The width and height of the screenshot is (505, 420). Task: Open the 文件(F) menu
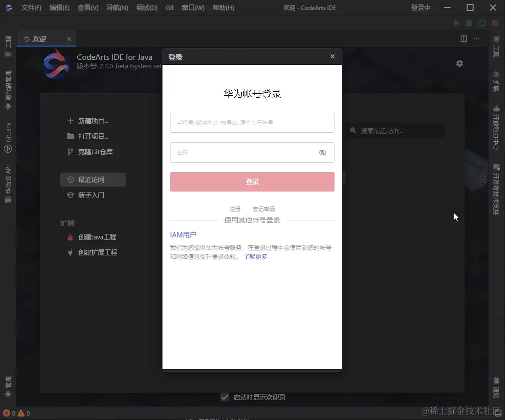(31, 8)
